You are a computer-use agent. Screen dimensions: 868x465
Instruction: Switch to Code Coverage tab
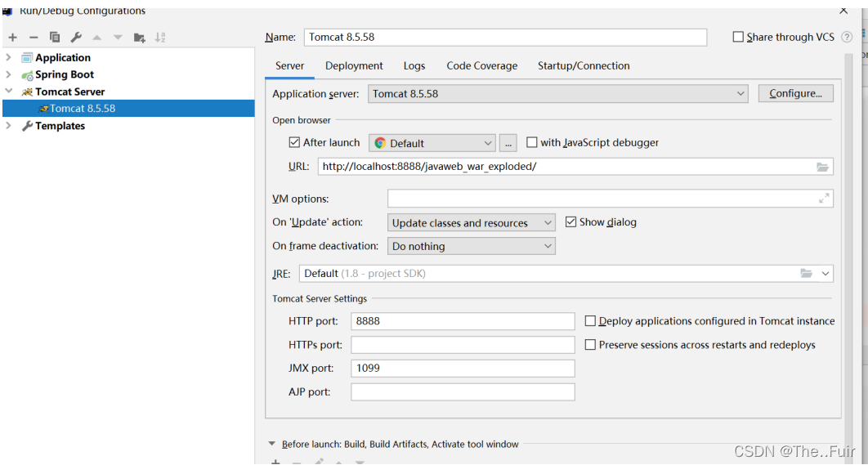pyautogui.click(x=482, y=66)
